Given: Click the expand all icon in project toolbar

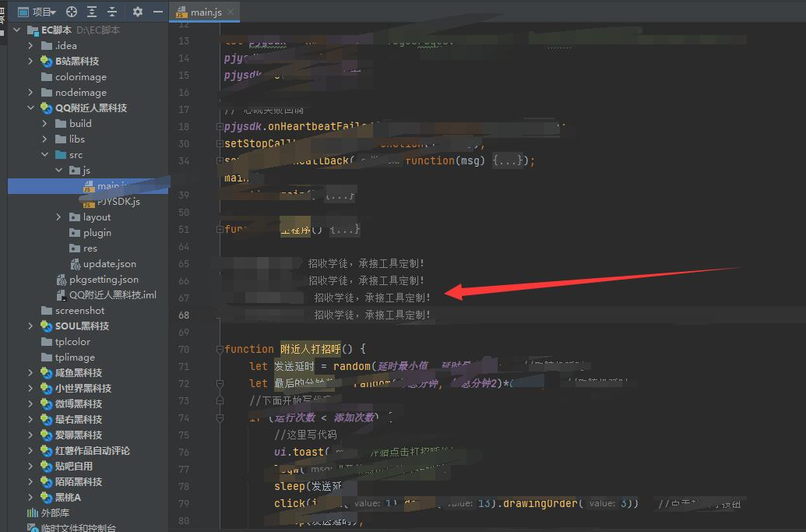Looking at the screenshot, I should tap(92, 12).
